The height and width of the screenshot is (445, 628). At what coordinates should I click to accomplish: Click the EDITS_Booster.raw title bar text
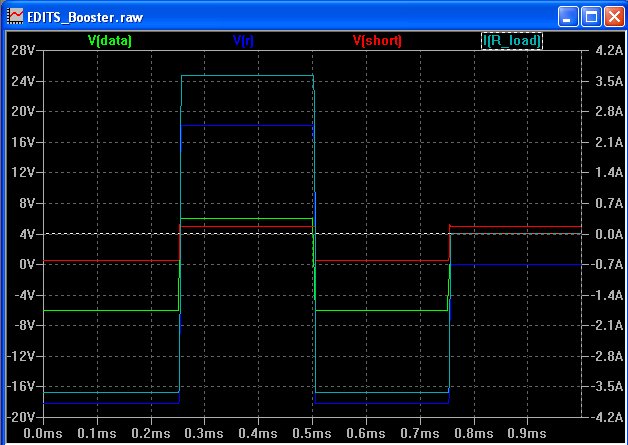pyautogui.click(x=75, y=16)
